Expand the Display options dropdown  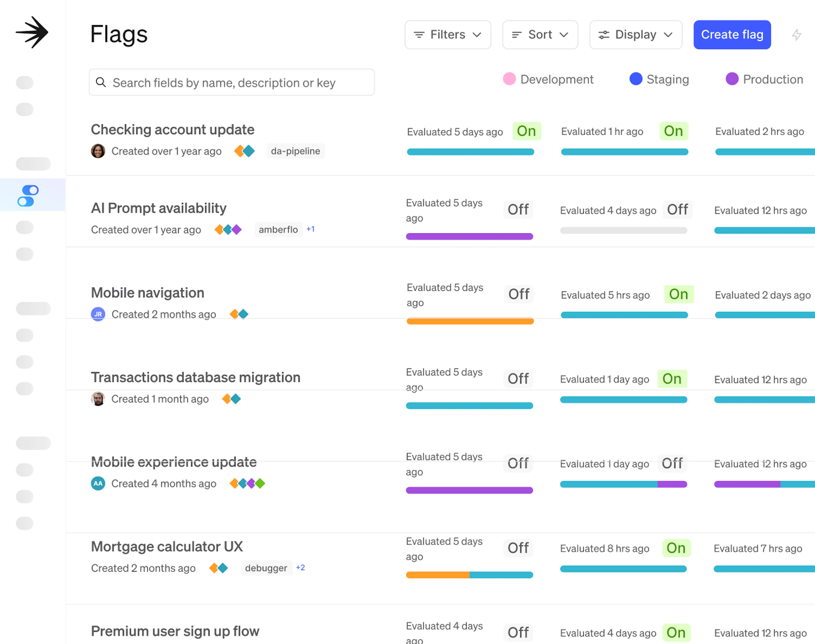[x=635, y=35]
